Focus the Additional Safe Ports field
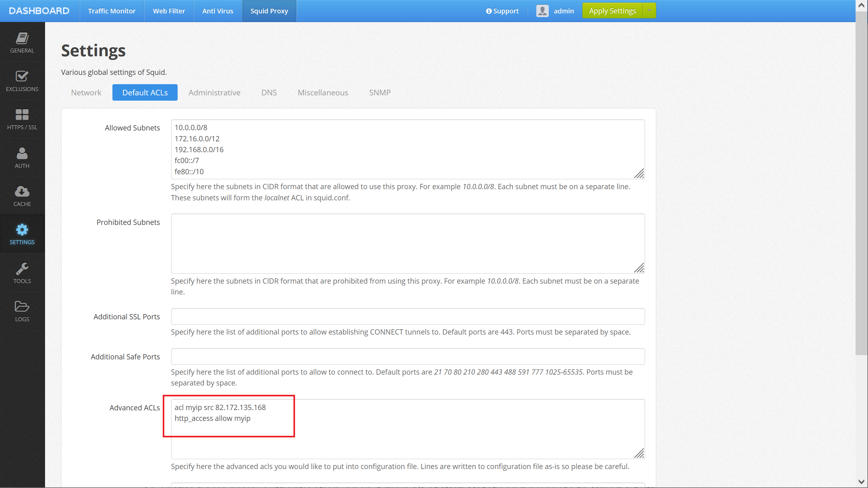This screenshot has height=488, width=868. click(408, 356)
